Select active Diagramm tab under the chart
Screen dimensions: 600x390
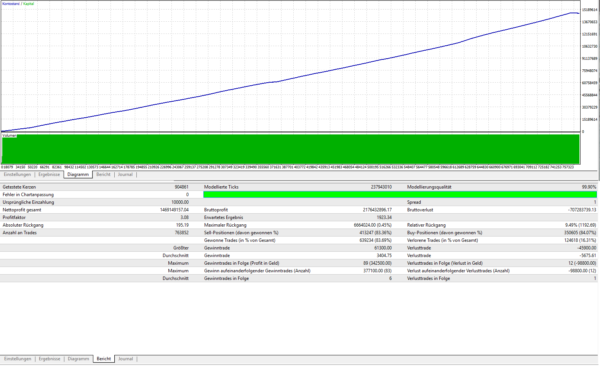click(78, 175)
